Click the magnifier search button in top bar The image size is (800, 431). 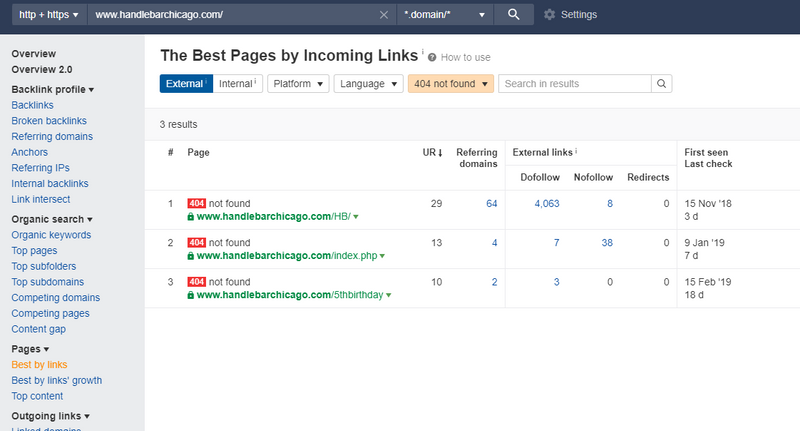pos(514,14)
